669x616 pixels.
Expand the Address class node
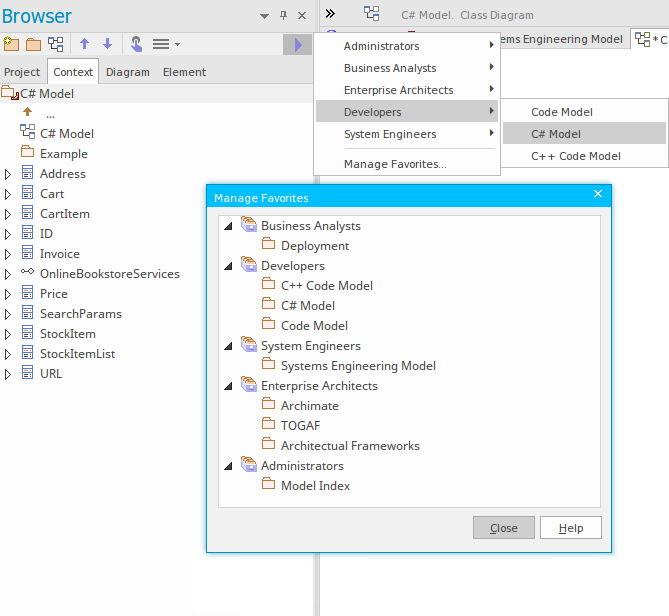tap(8, 174)
